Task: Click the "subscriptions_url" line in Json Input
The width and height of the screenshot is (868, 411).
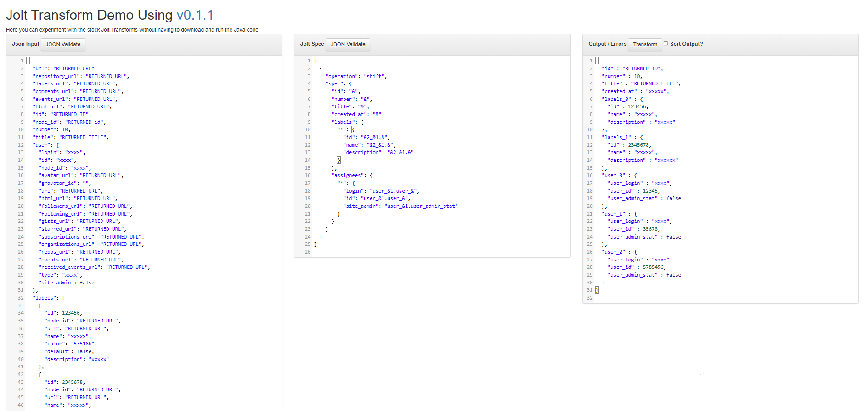Action: (x=91, y=237)
